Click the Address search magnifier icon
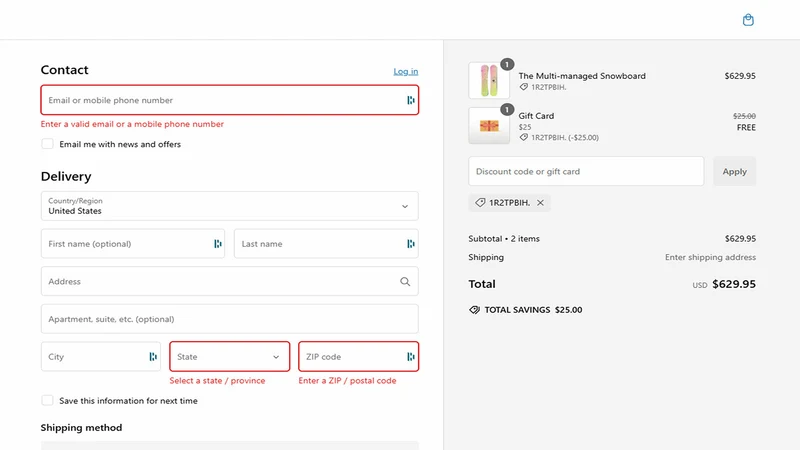The width and height of the screenshot is (800, 450). pos(405,282)
